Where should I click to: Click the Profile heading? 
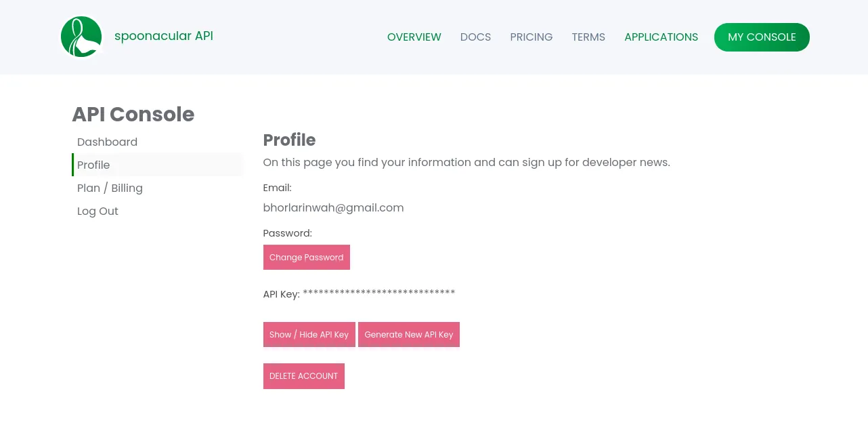pyautogui.click(x=289, y=140)
